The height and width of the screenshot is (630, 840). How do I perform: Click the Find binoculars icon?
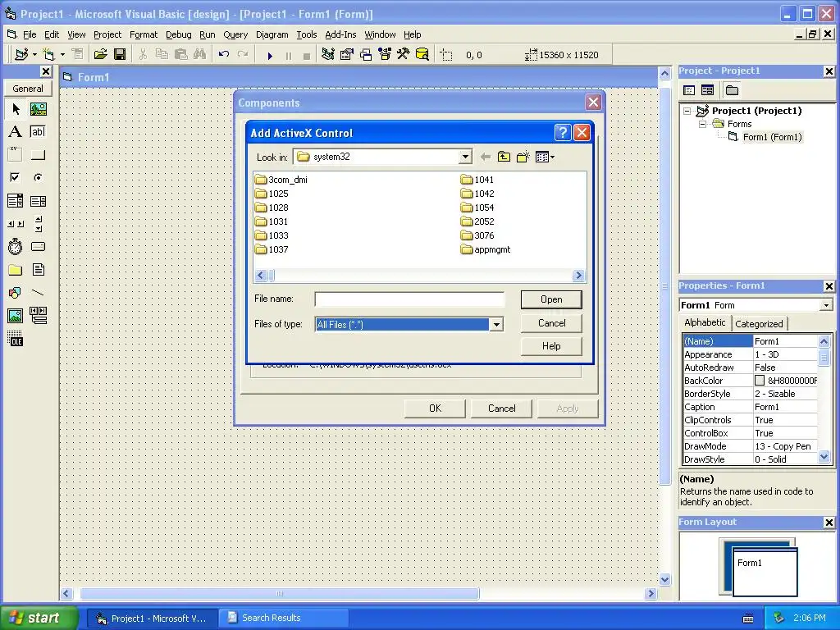pos(200,55)
